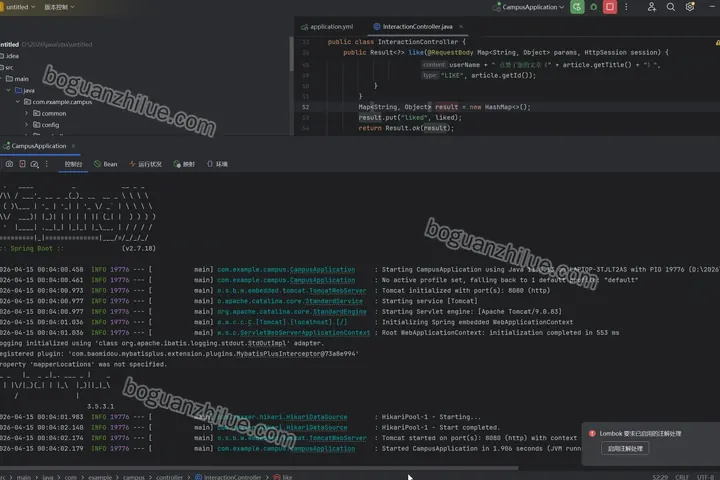Open more options in the run panel toolbar
The height and width of the screenshot is (480, 720).
tap(46, 164)
